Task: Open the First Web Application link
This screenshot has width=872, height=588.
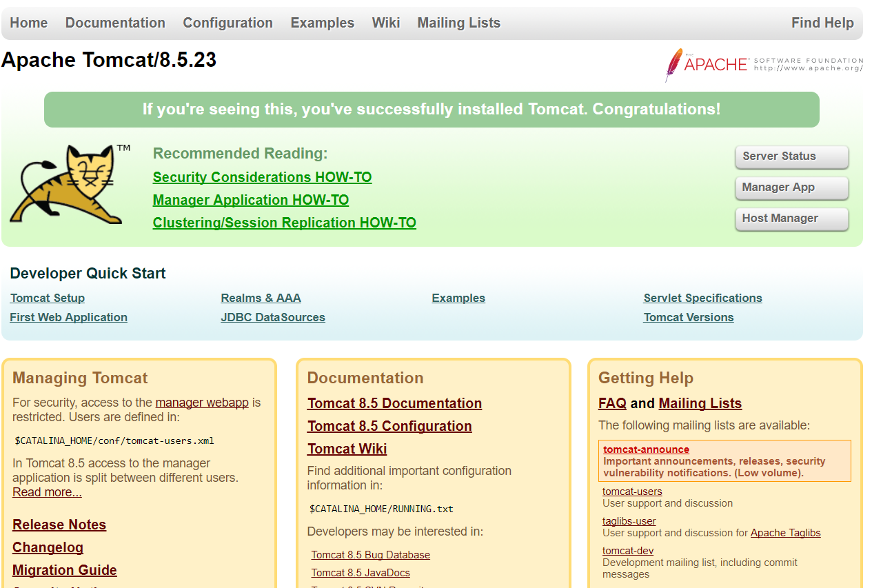Action: click(69, 317)
